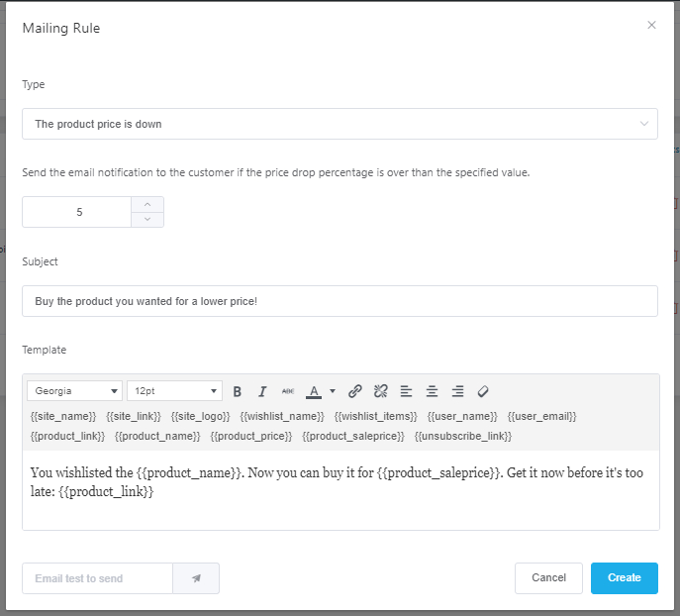
Task: Insert the {{unsubscribe_link}} placeholder tag
Action: pos(463,436)
